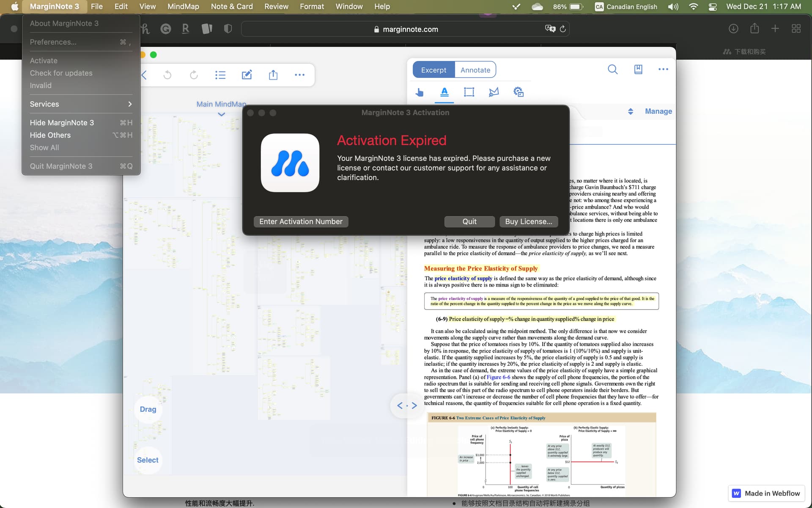Screen dimensions: 812x508
Task: Toggle the Select mode button
Action: (148, 460)
